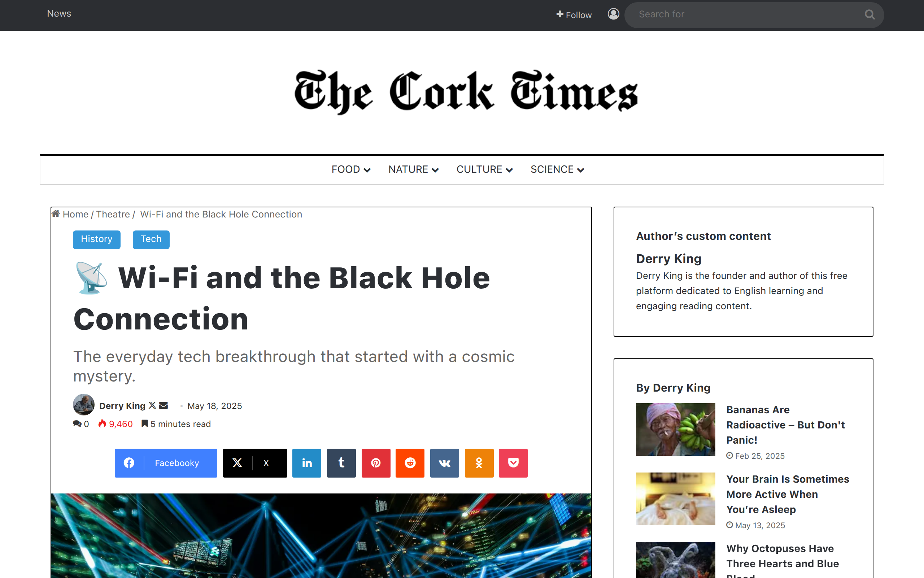Viewport: 924px width, 578px height.
Task: Open octopus article thumbnail
Action: [x=675, y=560]
